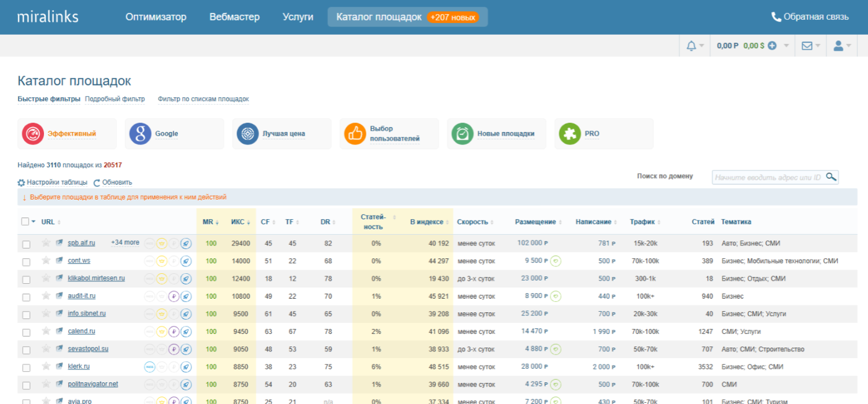Apply the Лучшая цена quick filter
Screen dimensions: 868x404
click(281, 134)
